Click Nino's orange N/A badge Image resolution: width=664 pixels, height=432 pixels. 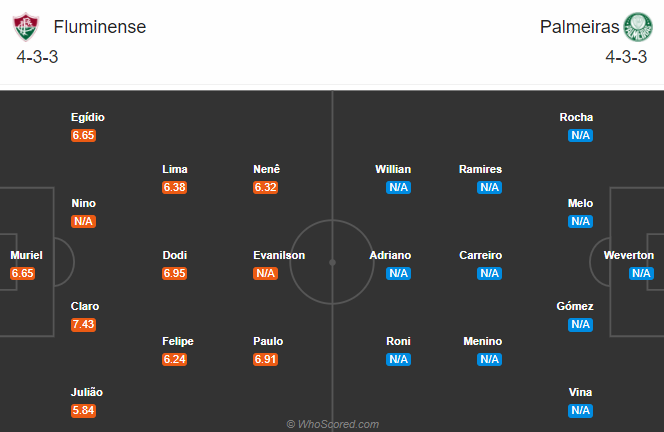pos(83,222)
